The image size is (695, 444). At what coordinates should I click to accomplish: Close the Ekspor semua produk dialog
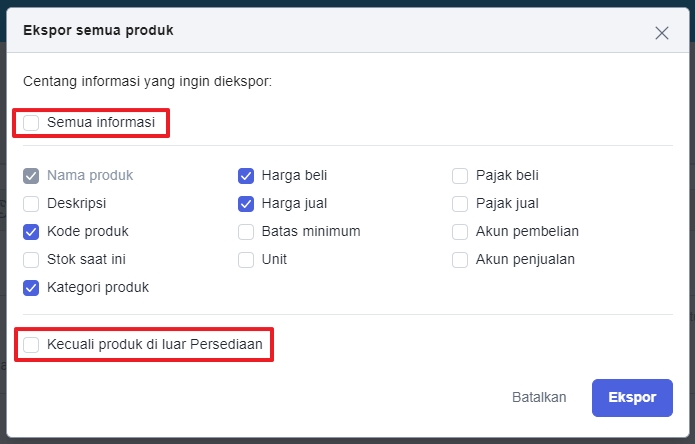point(661,32)
